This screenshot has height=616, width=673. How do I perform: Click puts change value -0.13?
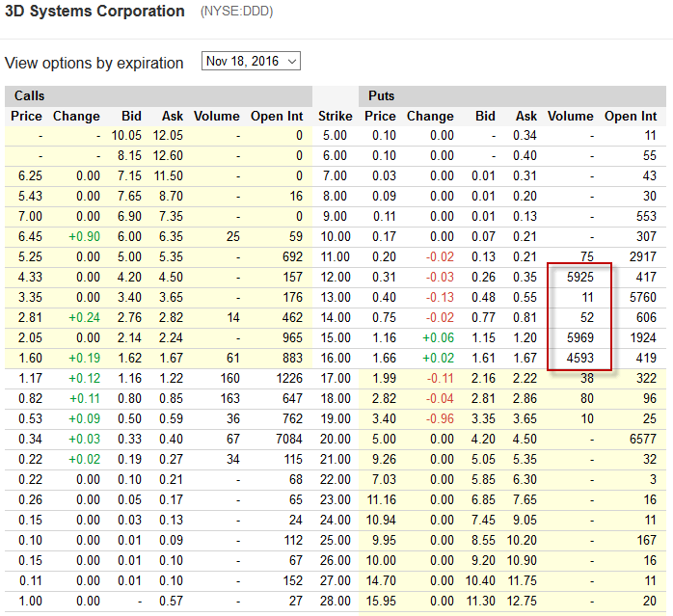[x=440, y=298]
